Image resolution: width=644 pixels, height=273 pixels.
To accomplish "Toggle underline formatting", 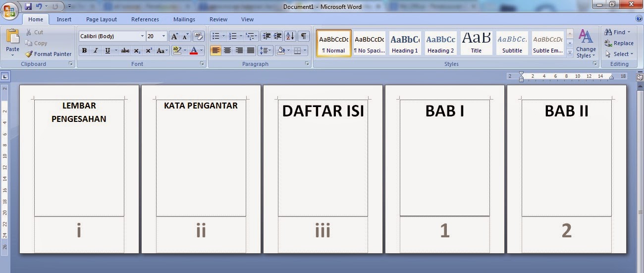I will pyautogui.click(x=107, y=51).
